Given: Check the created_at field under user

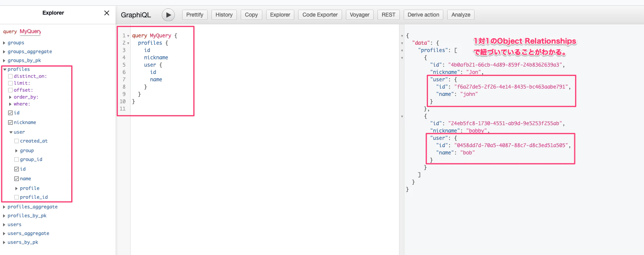Looking at the screenshot, I should tap(17, 141).
